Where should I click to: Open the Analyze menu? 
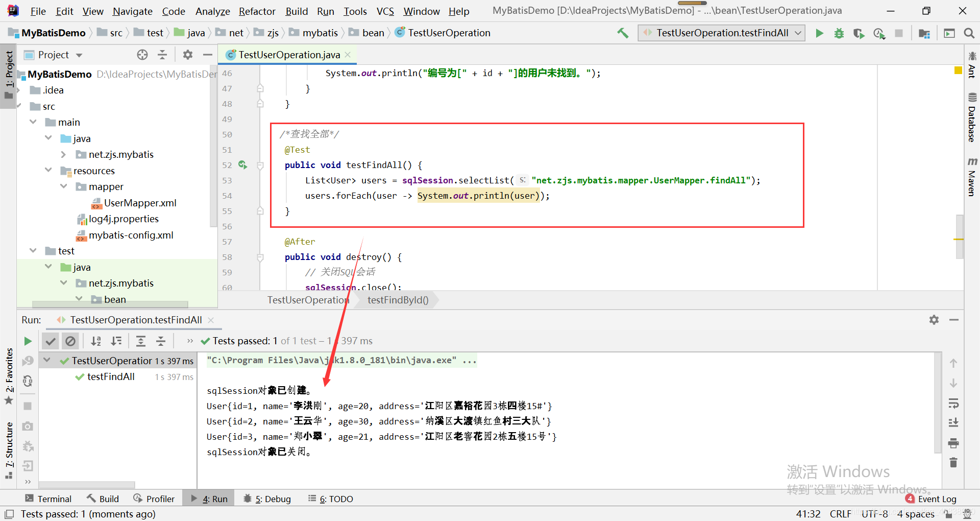(x=213, y=11)
